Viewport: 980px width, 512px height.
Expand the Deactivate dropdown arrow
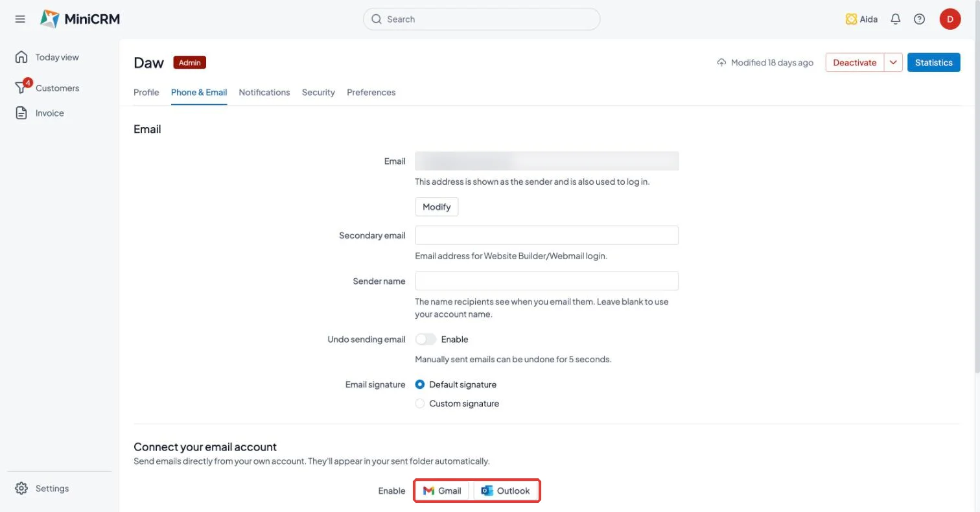coord(893,62)
